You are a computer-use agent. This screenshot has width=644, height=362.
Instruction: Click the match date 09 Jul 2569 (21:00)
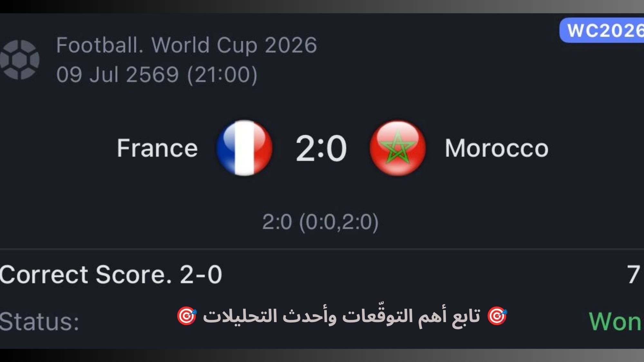(157, 75)
